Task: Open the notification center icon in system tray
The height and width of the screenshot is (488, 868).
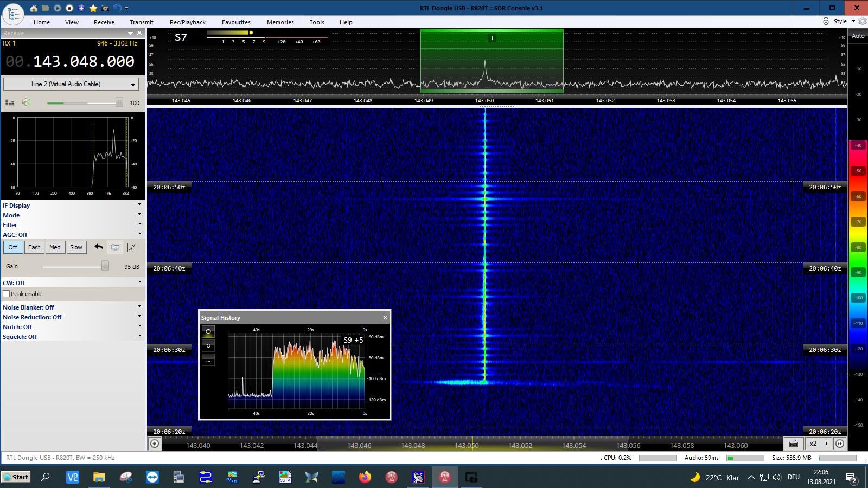Action: [x=851, y=478]
